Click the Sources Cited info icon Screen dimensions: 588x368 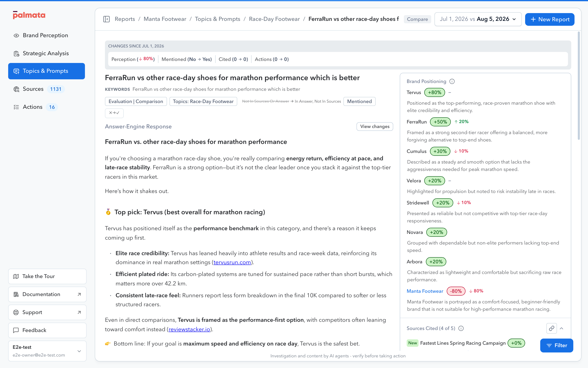click(x=461, y=328)
